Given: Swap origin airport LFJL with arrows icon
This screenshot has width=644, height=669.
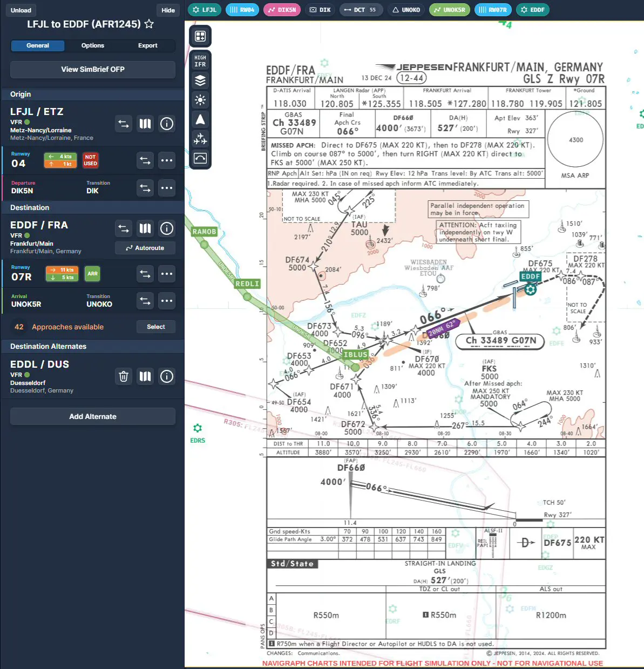Looking at the screenshot, I should tap(124, 124).
